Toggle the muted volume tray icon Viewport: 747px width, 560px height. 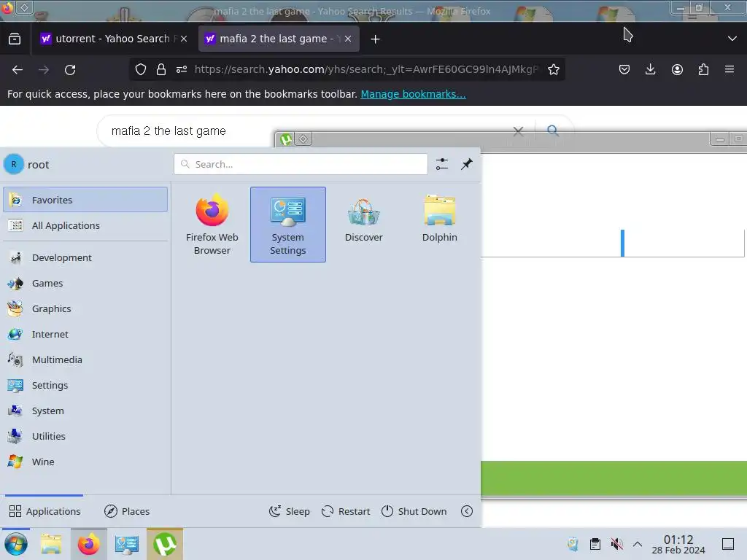(x=616, y=544)
